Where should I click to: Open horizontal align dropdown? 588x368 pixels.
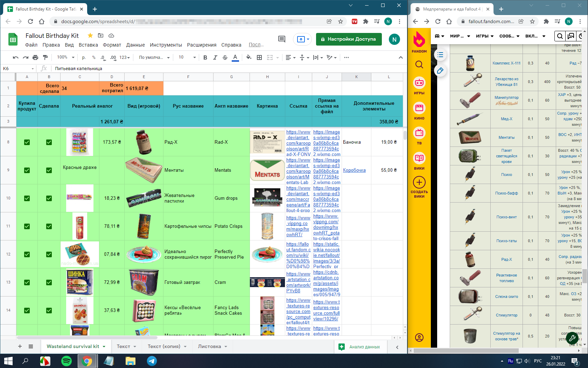[x=290, y=57]
